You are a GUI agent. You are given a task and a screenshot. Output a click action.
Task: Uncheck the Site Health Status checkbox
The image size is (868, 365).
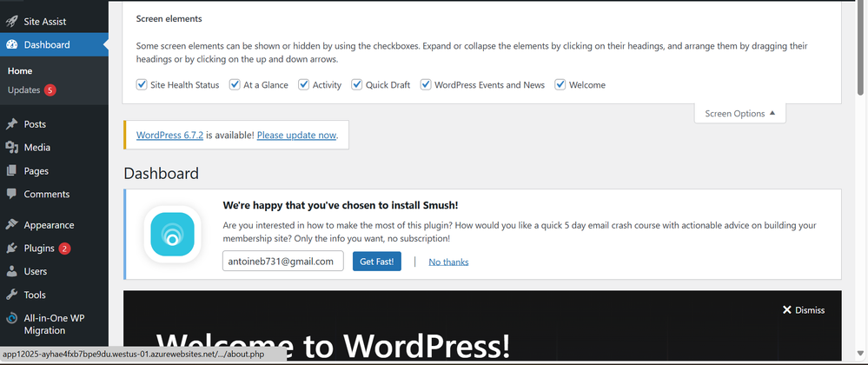tap(141, 85)
